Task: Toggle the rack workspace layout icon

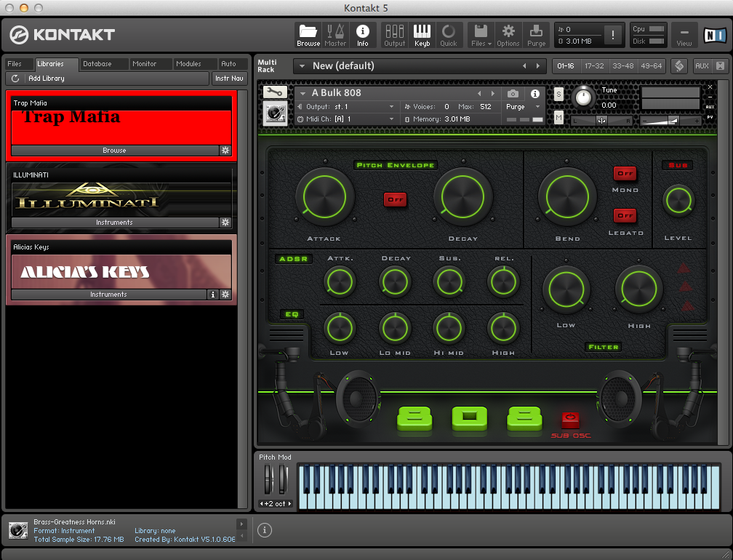Action: point(679,66)
